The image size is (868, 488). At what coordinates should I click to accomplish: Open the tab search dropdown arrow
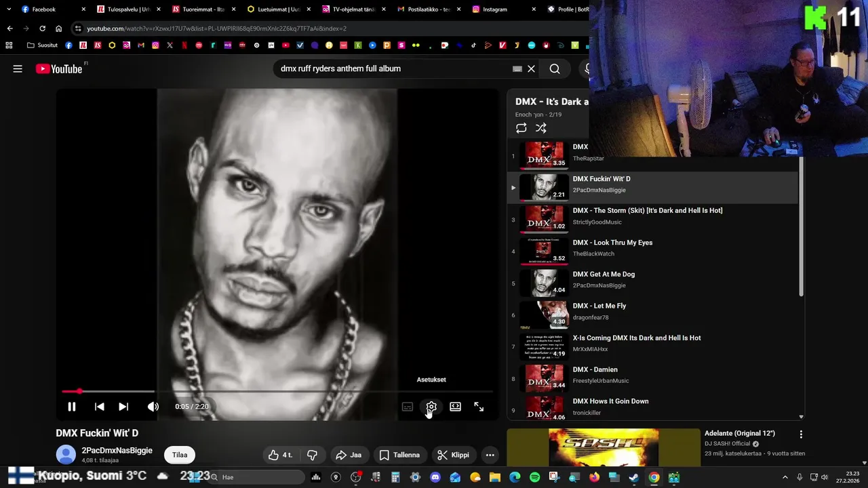9,9
